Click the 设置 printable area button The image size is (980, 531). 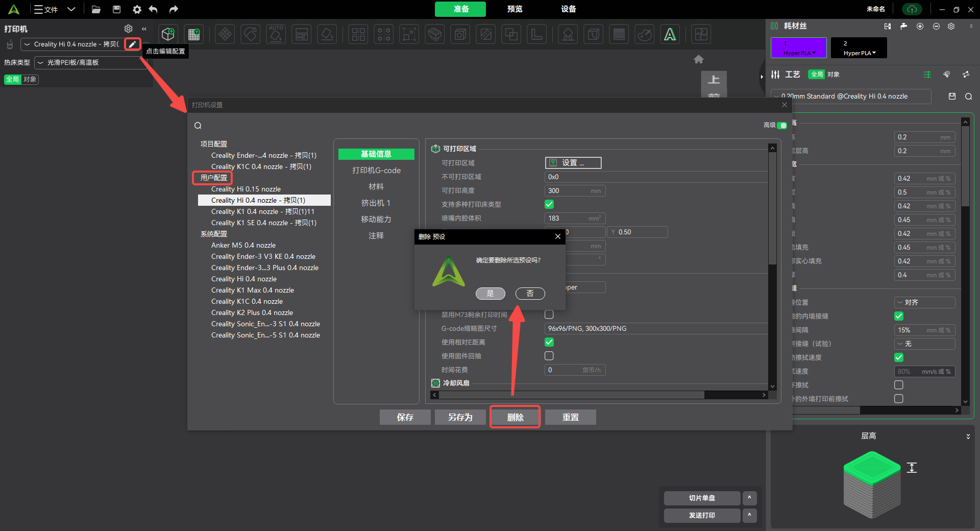[573, 163]
